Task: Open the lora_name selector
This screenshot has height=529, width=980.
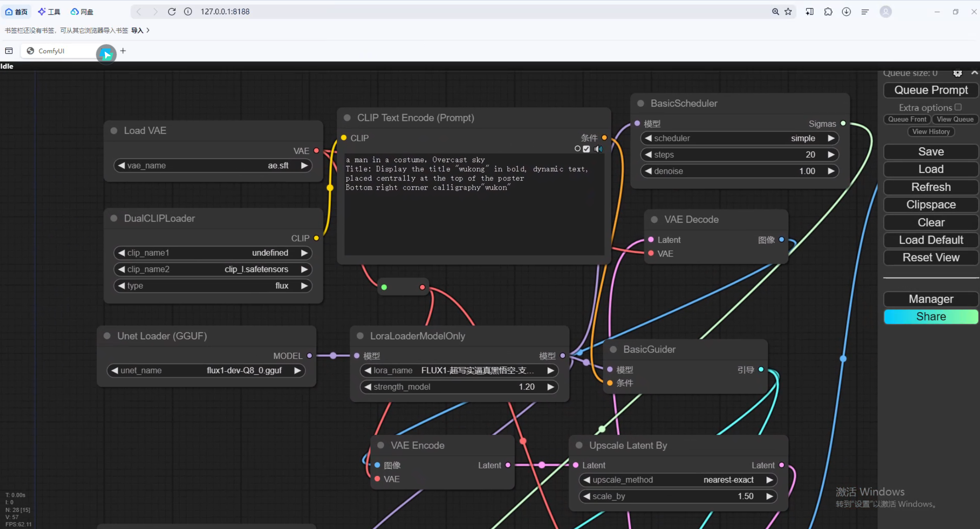Action: (459, 371)
